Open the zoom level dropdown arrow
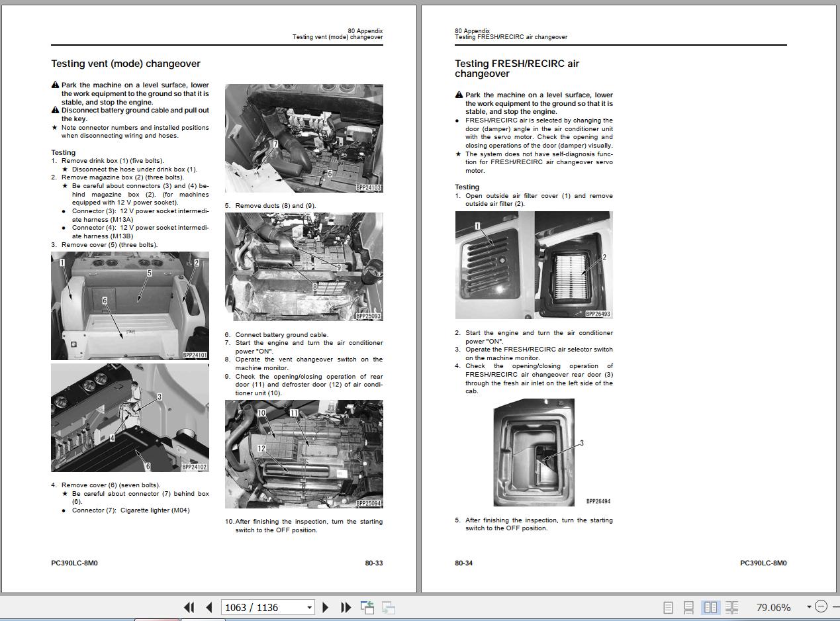 pos(809,607)
